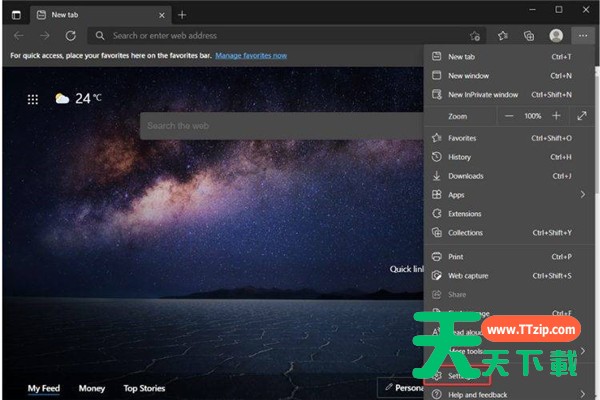600x400 pixels.
Task: Open Collections from the menu
Action: pyautogui.click(x=510, y=233)
